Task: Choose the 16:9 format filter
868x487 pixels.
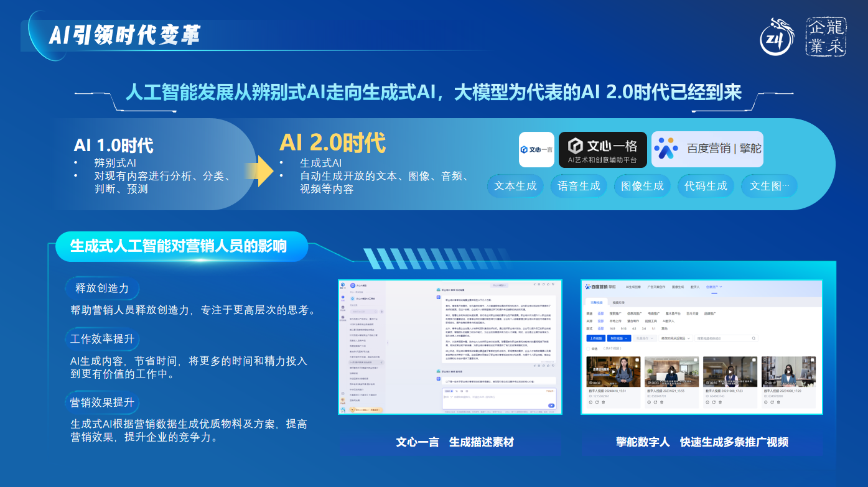Action: (x=614, y=328)
